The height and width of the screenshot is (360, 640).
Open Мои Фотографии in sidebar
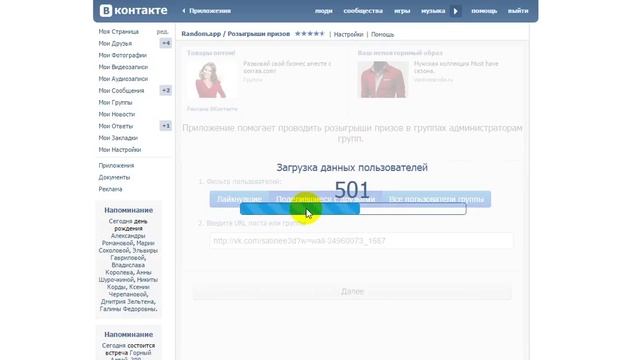[x=122, y=55]
